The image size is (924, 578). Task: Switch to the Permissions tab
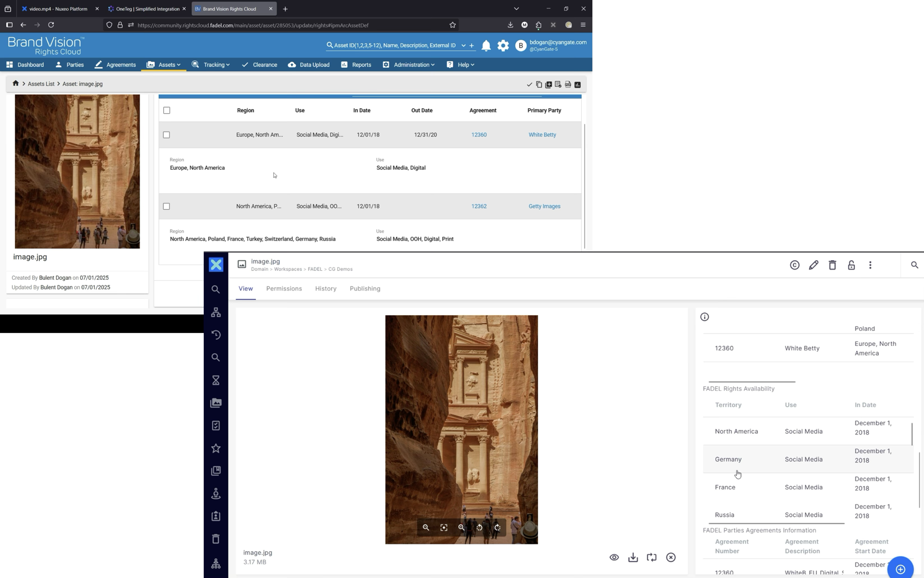(x=284, y=288)
